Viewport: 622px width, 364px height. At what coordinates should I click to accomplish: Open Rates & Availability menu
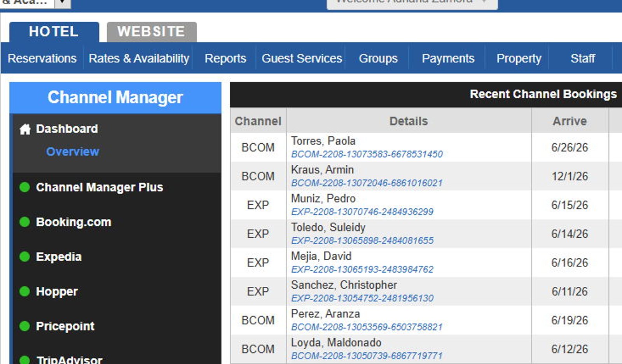pyautogui.click(x=139, y=58)
